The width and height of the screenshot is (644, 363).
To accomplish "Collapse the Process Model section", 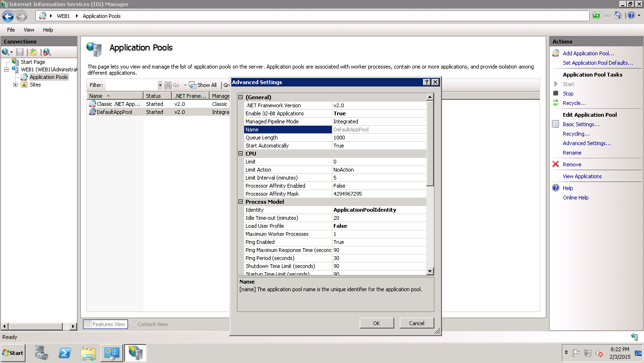I will [x=241, y=202].
